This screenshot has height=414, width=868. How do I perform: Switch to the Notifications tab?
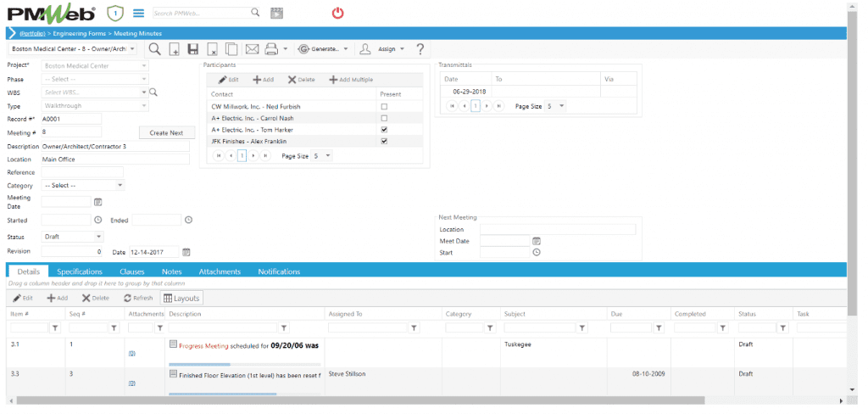[x=279, y=271]
